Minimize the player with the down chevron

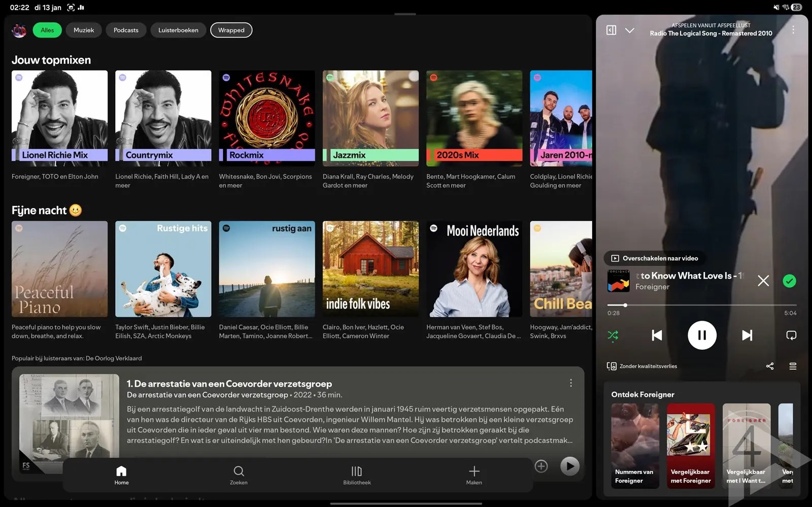(x=630, y=30)
